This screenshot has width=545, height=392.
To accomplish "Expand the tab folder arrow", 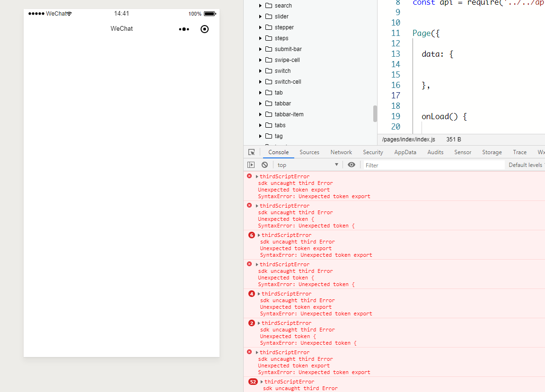I will [x=260, y=92].
